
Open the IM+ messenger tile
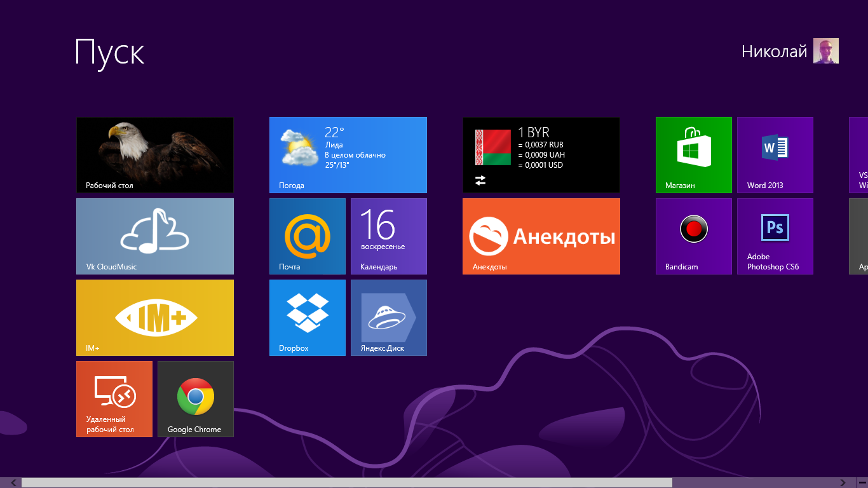(x=155, y=318)
